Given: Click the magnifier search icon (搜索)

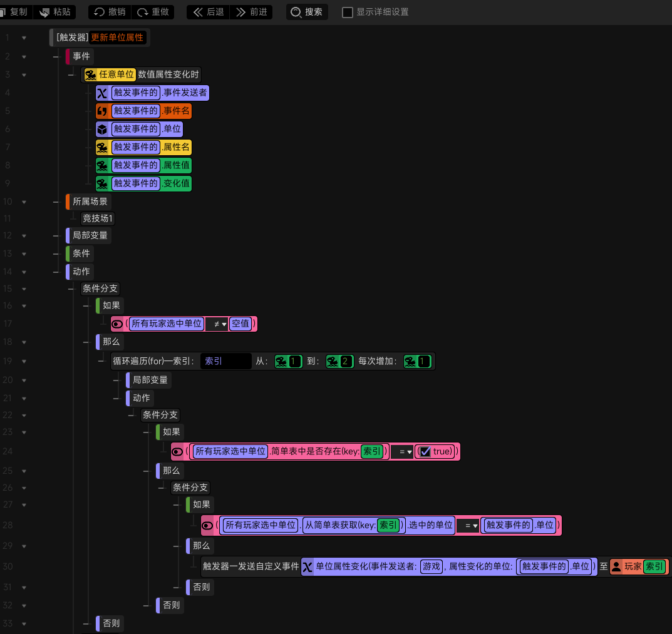Looking at the screenshot, I should point(296,12).
